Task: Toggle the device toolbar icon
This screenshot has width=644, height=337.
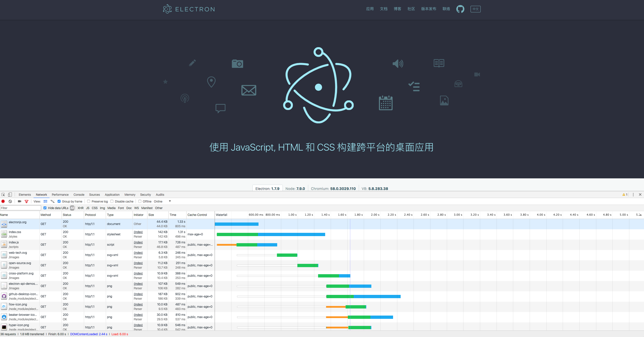Action: tap(10, 194)
